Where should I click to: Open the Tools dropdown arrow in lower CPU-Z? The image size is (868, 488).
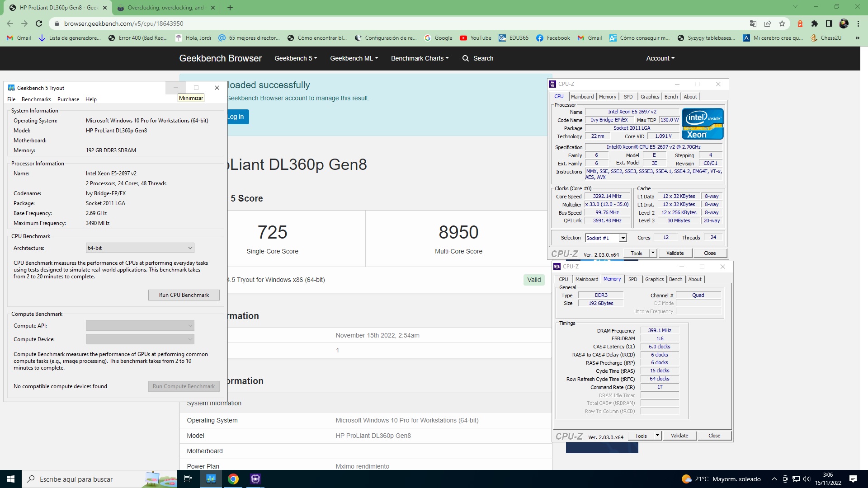pos(657,436)
